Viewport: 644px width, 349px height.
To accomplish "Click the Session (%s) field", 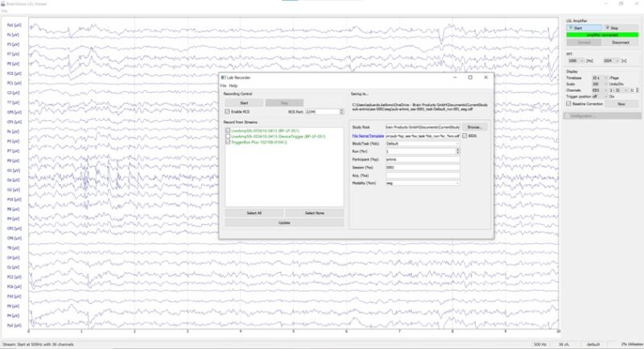I will tap(423, 168).
